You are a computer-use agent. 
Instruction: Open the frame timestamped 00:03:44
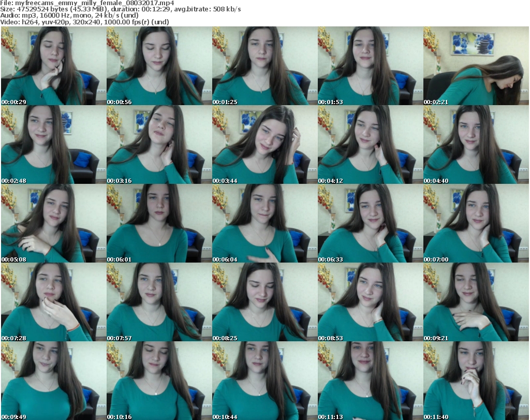coord(264,144)
